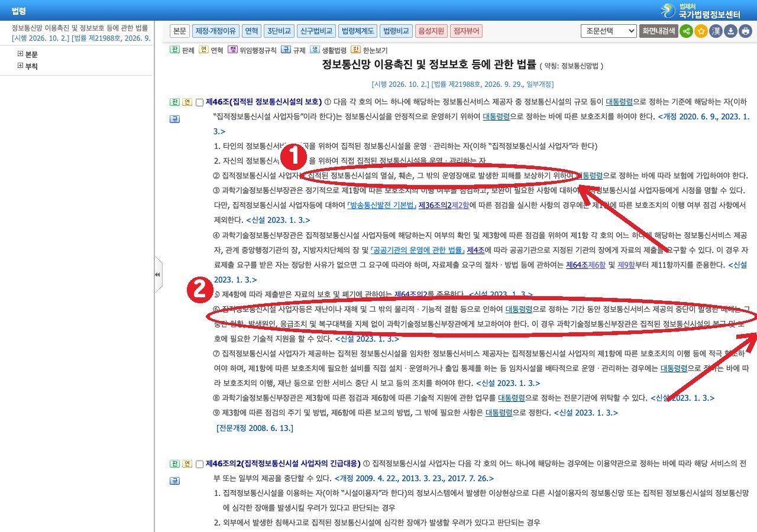Open the 신구법비교 tab

(x=316, y=31)
